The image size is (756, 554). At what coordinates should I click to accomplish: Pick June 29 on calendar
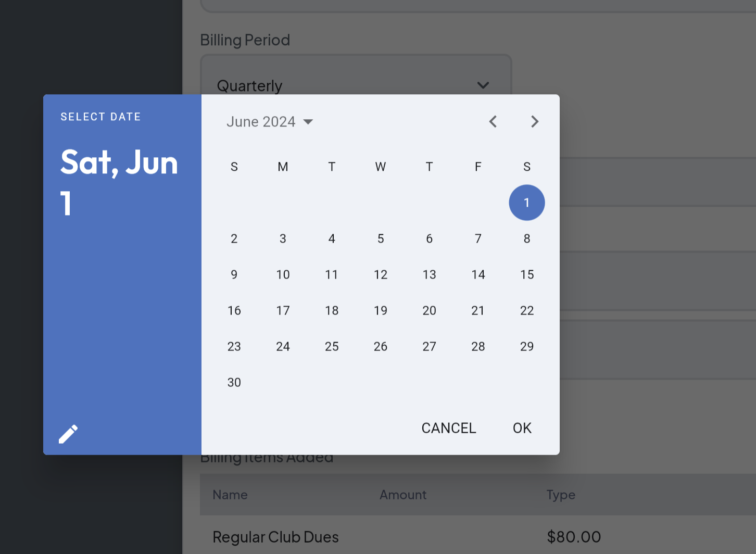tap(526, 346)
